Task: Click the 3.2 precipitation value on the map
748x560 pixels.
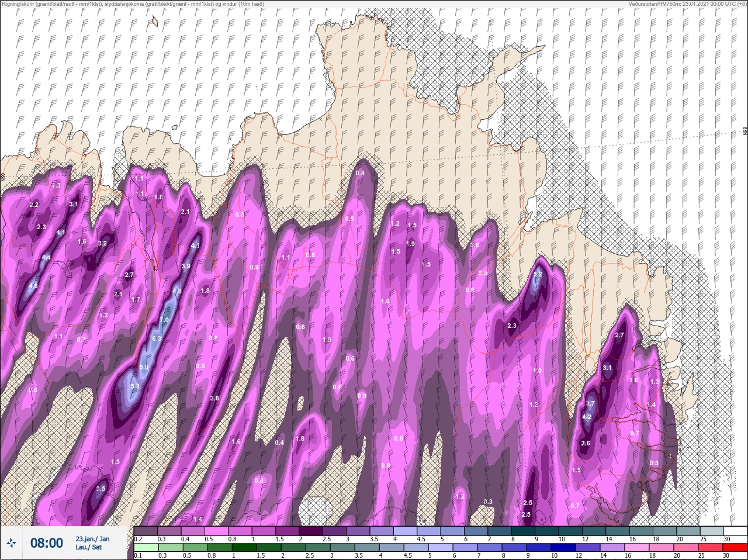Action: [x=102, y=244]
